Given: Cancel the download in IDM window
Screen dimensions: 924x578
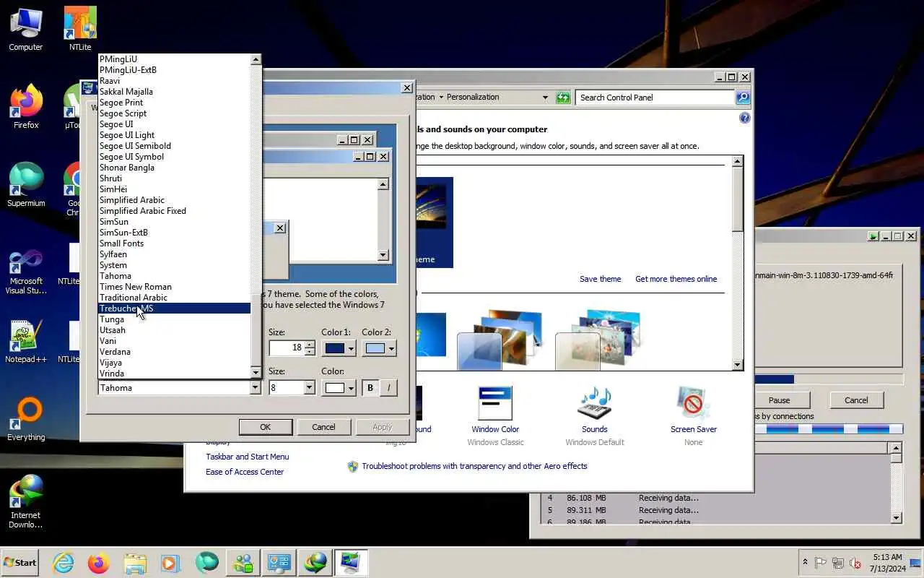Looking at the screenshot, I should [x=856, y=400].
